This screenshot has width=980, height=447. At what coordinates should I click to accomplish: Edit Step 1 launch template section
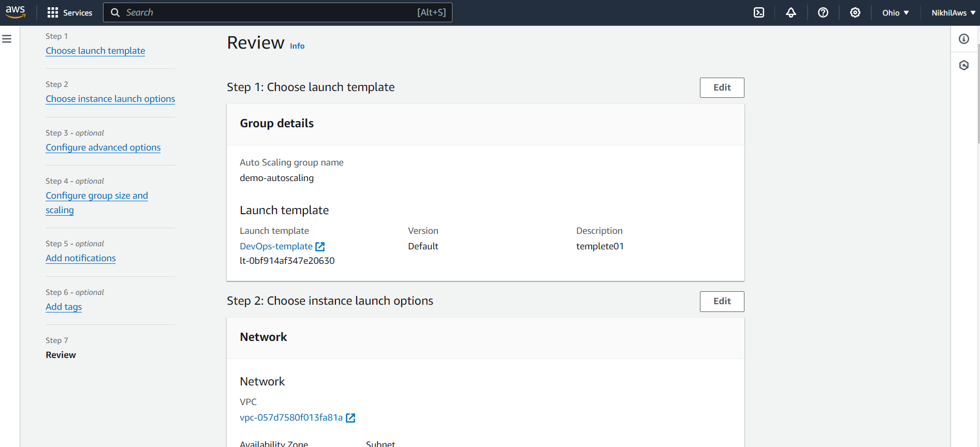tap(722, 87)
